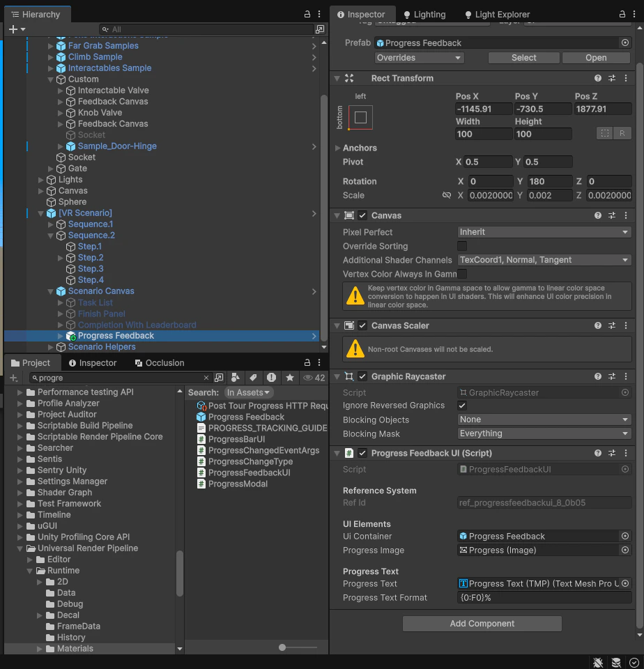644x669 pixels.
Task: Disable the Canvas Scaler component checkbox
Action: coord(362,325)
